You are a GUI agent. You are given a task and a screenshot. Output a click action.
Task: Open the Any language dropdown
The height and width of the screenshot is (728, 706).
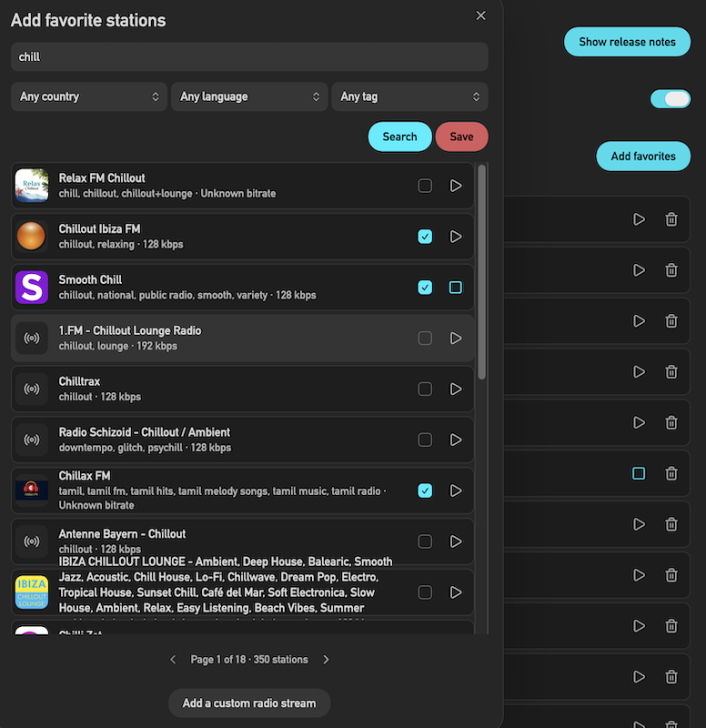249,96
